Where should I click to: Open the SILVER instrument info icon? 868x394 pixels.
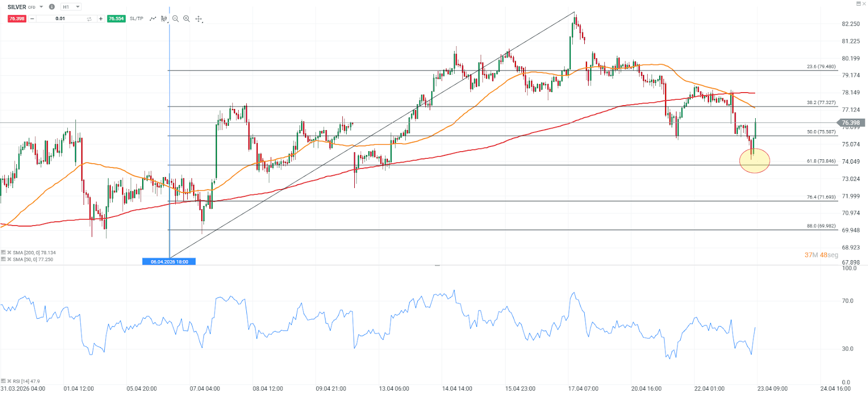click(x=52, y=7)
